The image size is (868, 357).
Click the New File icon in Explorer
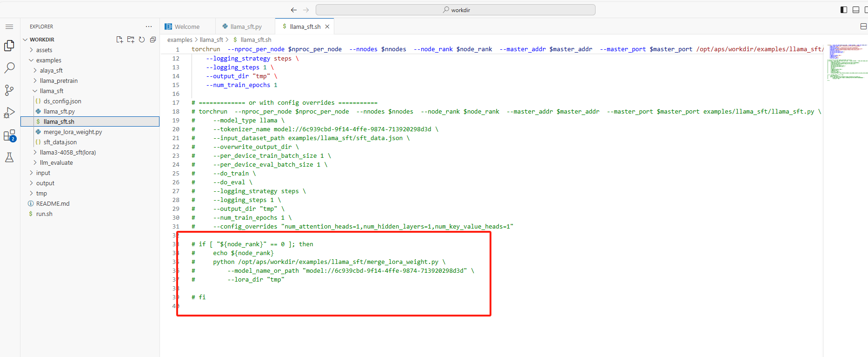point(119,40)
